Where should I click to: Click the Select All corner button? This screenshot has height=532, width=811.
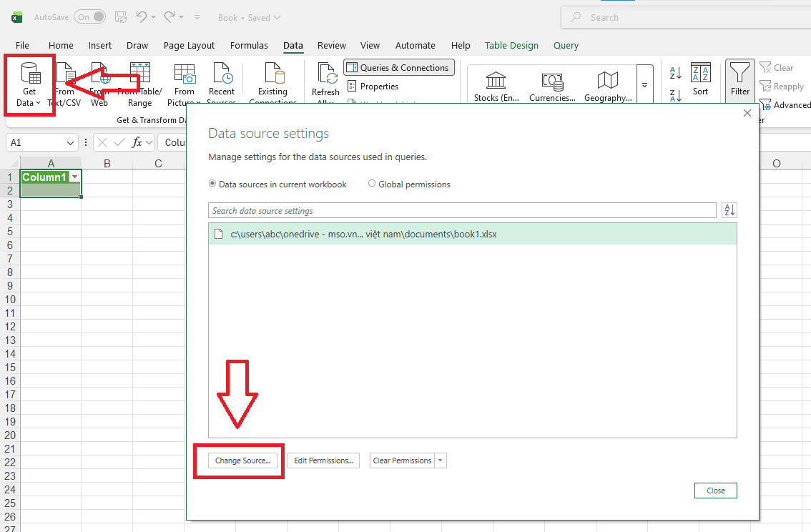(x=11, y=163)
